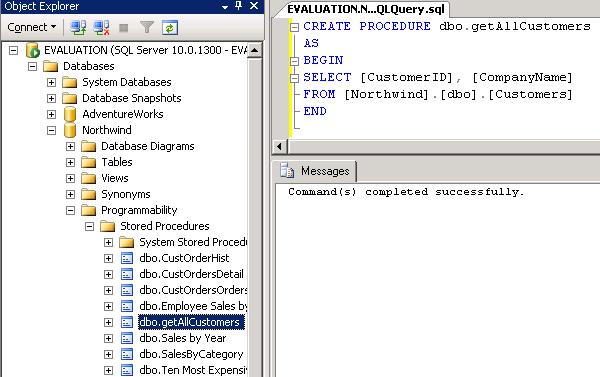Select the AdventureWorks database cylinder icon

coord(70,114)
